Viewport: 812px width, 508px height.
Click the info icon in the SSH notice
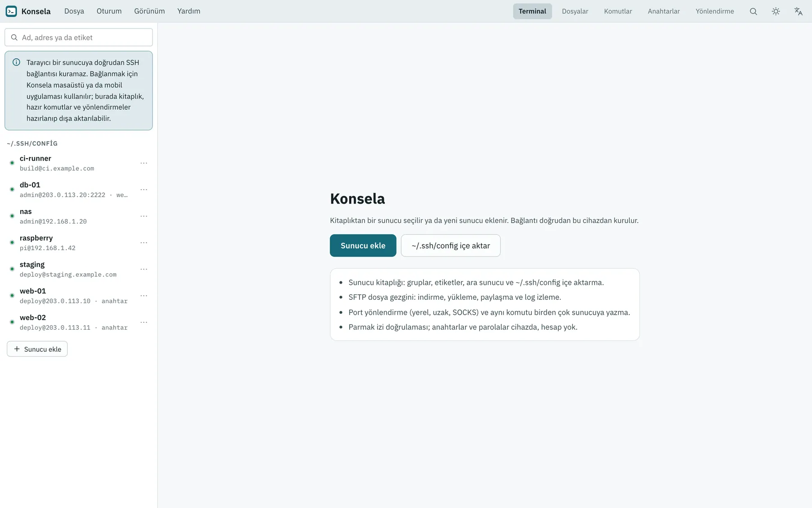click(x=16, y=62)
